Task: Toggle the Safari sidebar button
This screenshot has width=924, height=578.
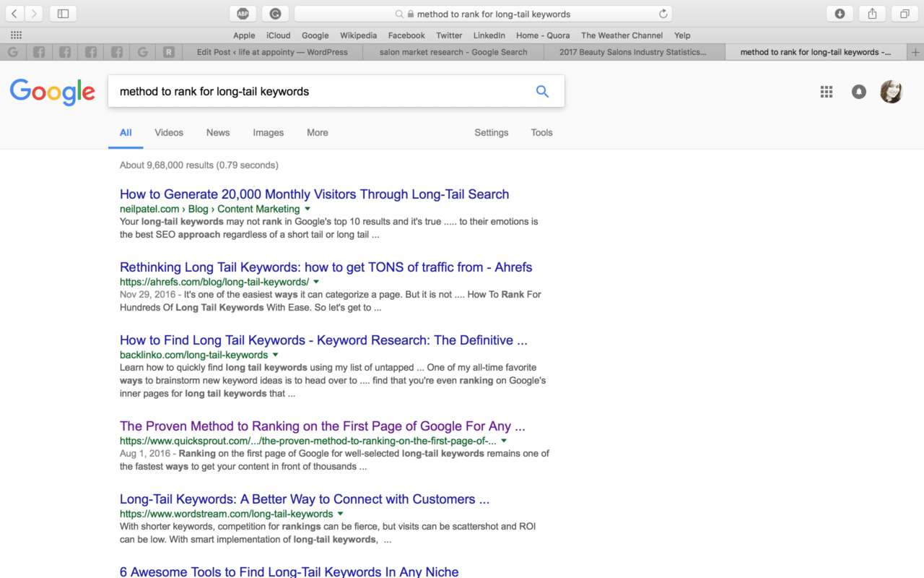Action: pyautogui.click(x=63, y=14)
